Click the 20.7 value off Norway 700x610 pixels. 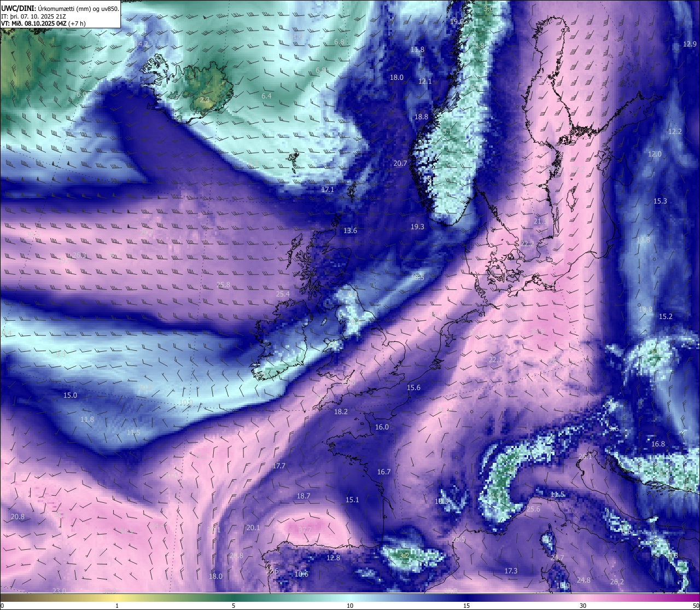[x=400, y=164]
